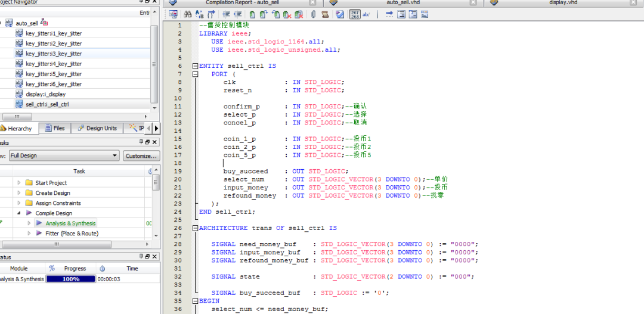
Task: Select sell_ctrl:i_sell_ctrl in hierarchy
Action: coord(47,104)
